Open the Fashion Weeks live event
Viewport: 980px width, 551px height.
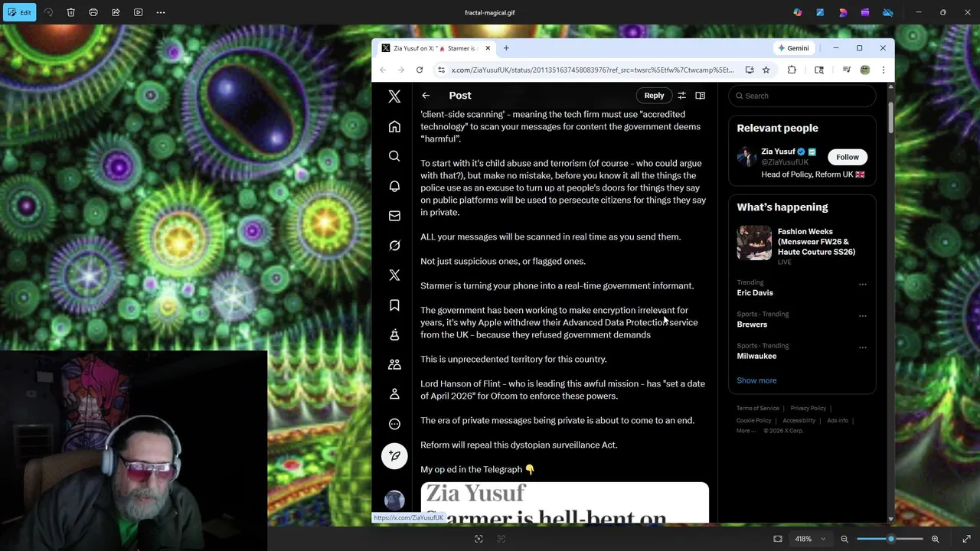point(802,246)
